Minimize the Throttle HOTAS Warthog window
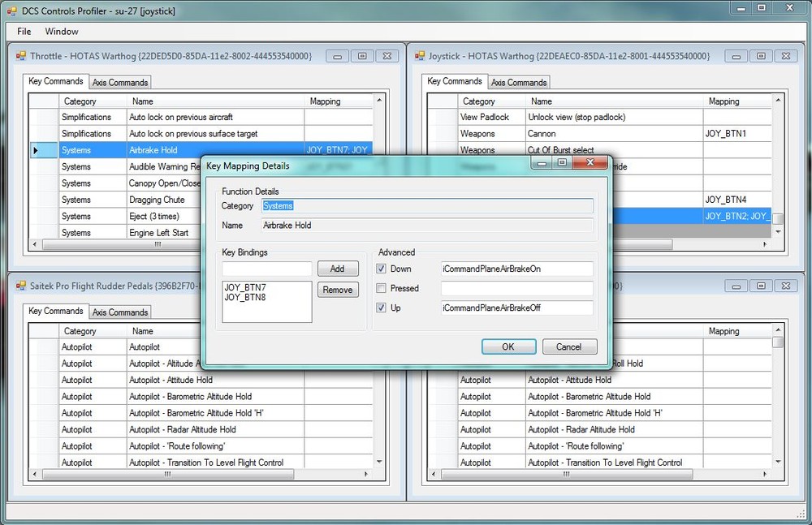Screen dimensions: 812x525 click(337, 56)
